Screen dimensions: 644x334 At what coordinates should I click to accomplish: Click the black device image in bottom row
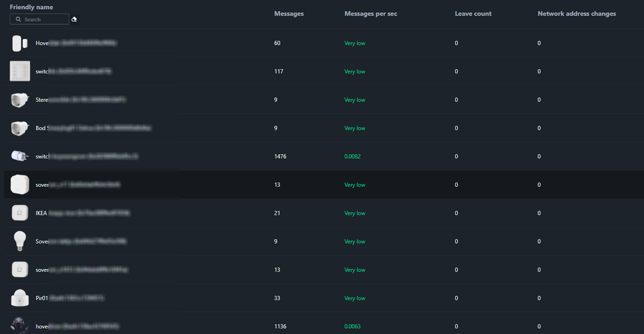click(19, 326)
